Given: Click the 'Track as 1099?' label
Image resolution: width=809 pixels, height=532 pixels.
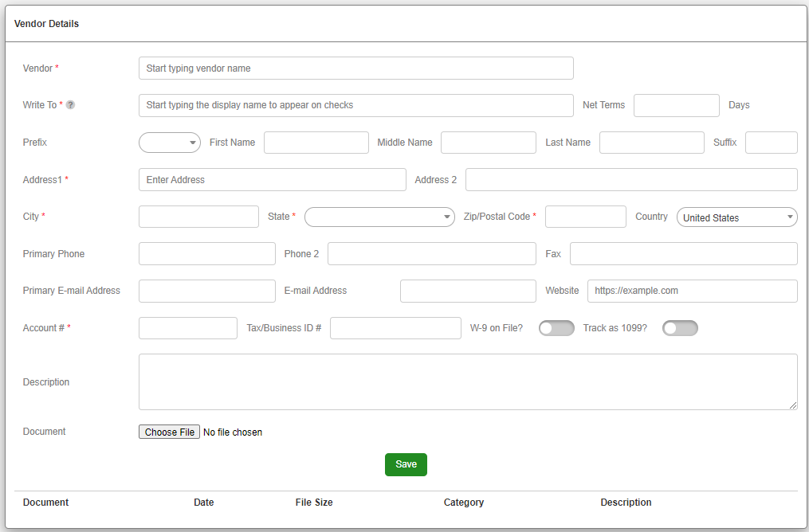Looking at the screenshot, I should tap(615, 328).
